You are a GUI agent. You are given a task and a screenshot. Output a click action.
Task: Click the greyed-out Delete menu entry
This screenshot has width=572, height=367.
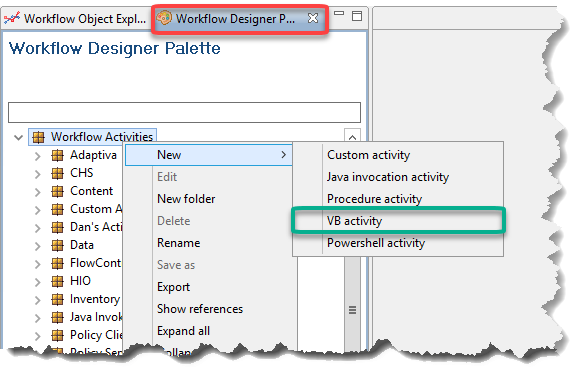coord(209,221)
